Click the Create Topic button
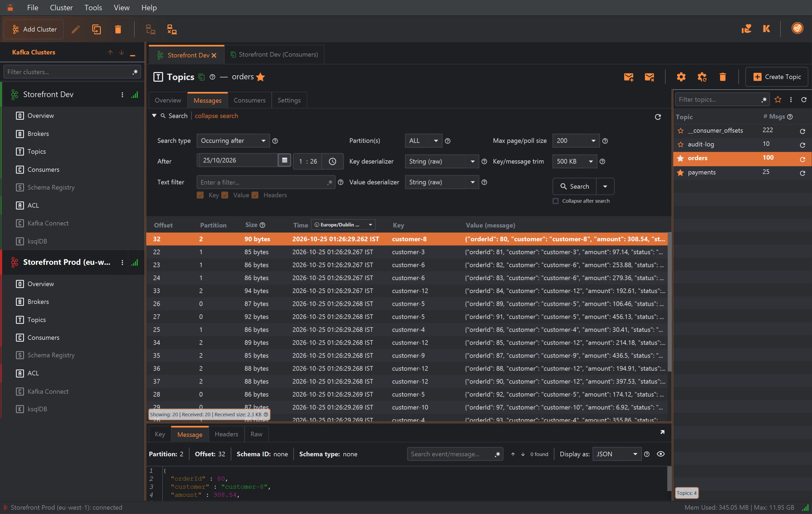 tap(777, 77)
